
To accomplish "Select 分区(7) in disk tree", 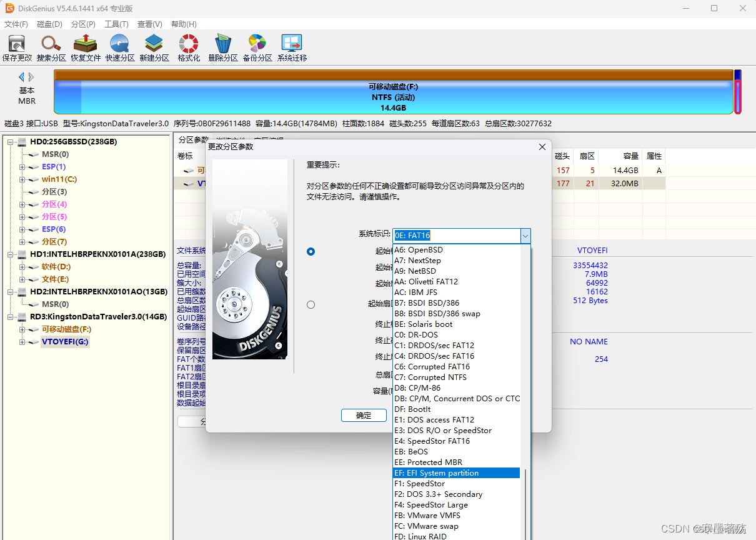I will click(54, 242).
